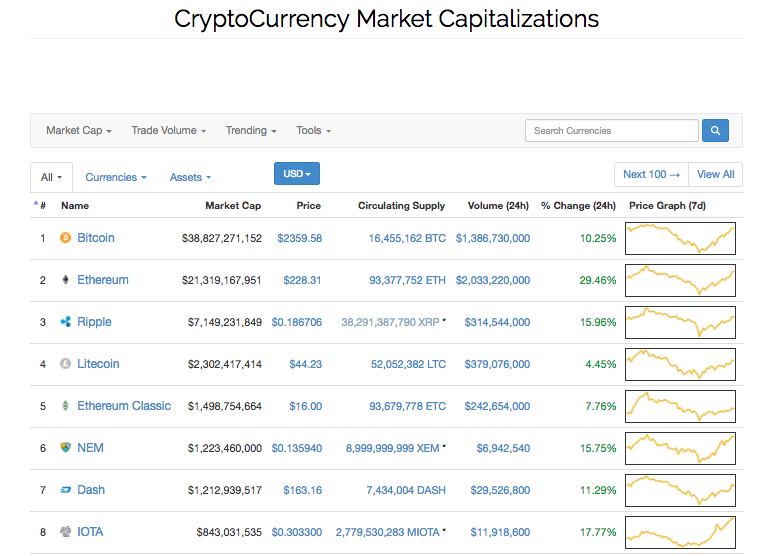Open IOTA 7d price graph thumbnail
The image size is (761, 556).
pyautogui.click(x=680, y=532)
